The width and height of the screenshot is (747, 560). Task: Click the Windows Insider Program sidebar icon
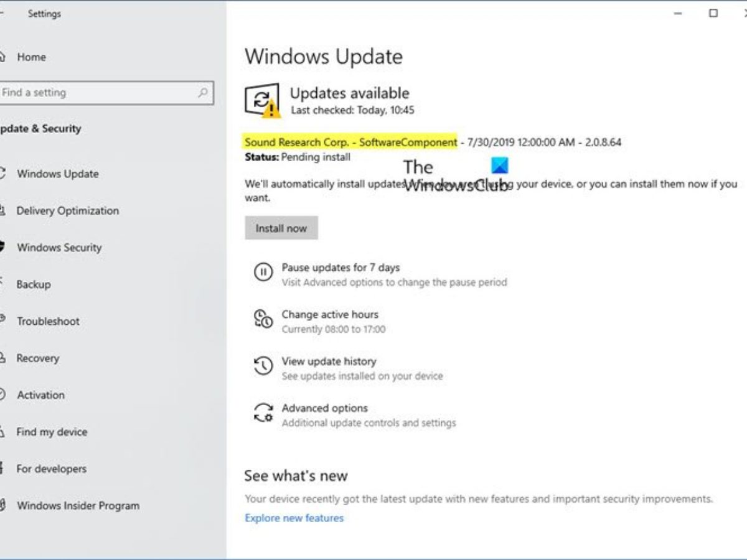[2, 505]
